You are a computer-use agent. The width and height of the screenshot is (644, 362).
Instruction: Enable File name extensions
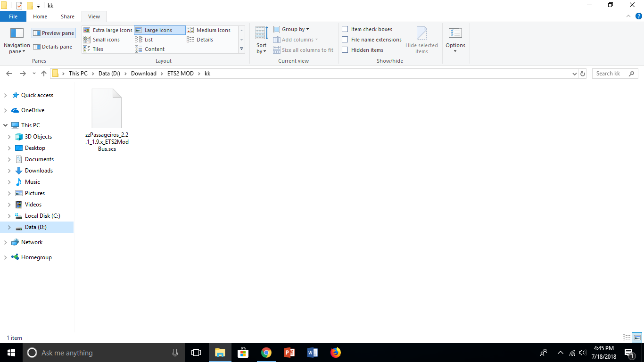[x=345, y=40]
